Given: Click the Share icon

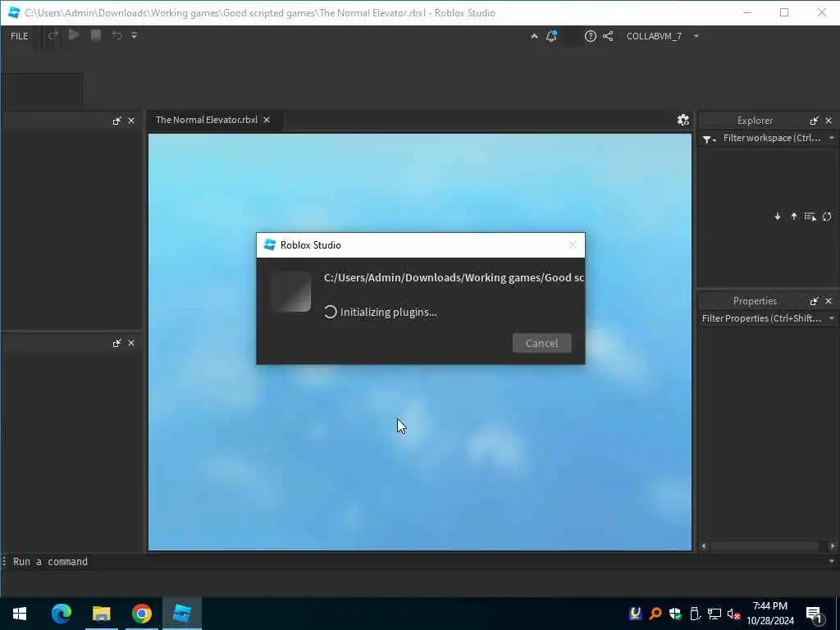Looking at the screenshot, I should 608,36.
